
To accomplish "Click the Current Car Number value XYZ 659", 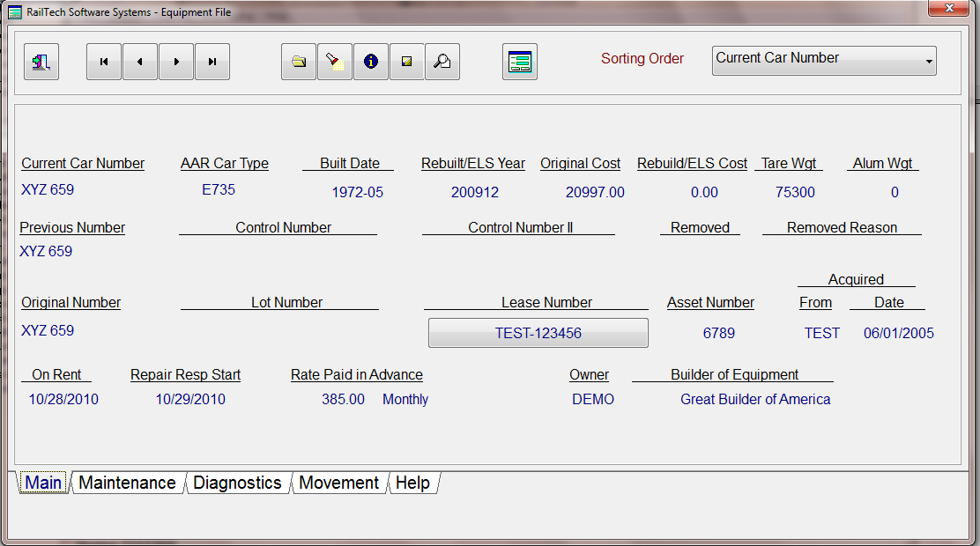I will (x=48, y=190).
